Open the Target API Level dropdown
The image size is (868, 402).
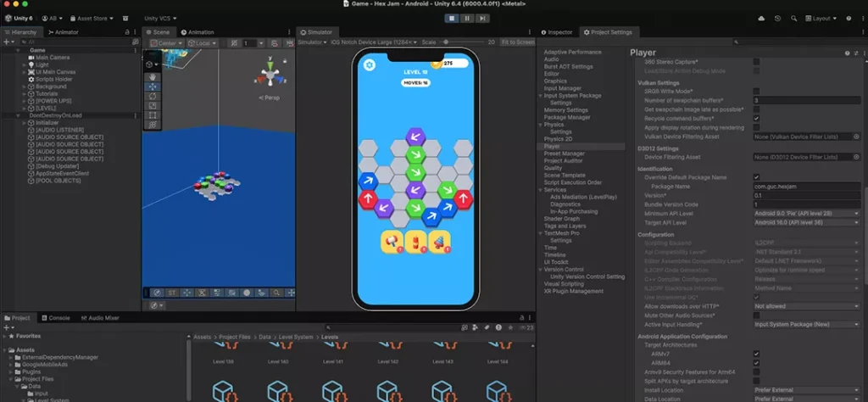(807, 222)
